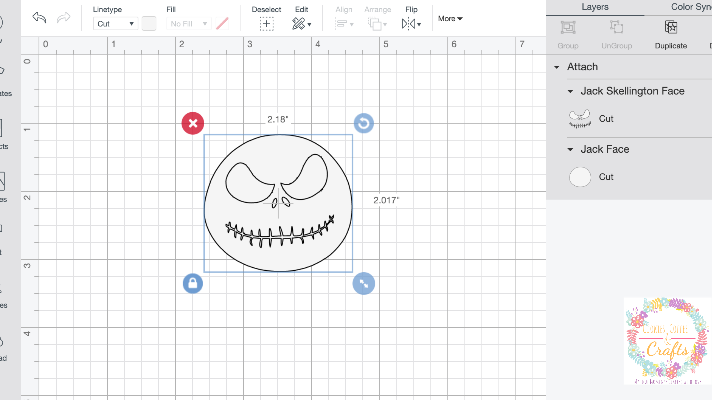Viewport: 712px width, 400px height.
Task: Click the 2.18" width label
Action: (277, 119)
